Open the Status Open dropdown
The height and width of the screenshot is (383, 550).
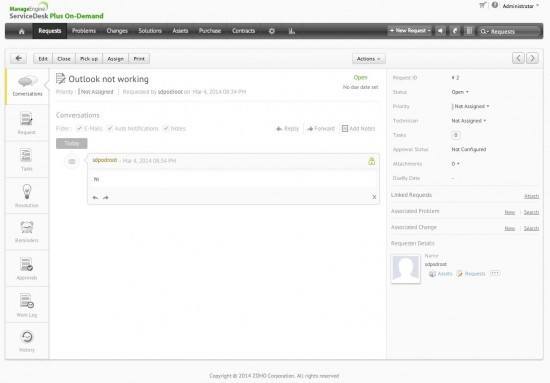click(460, 92)
